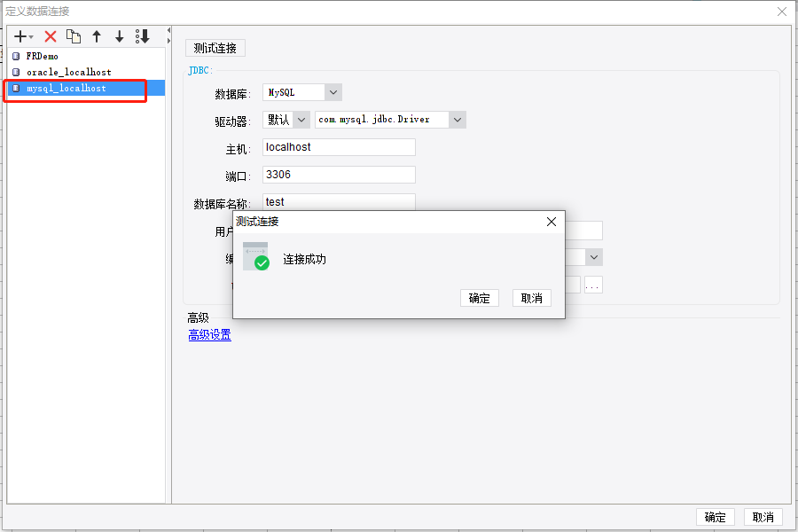Image resolution: width=798 pixels, height=532 pixels.
Task: Open the 数据库 type dropdown showing MySQL
Action: point(332,91)
